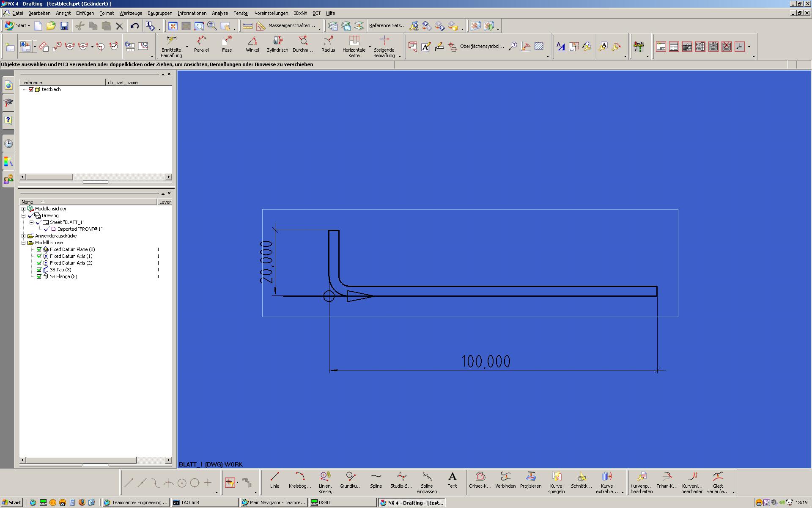Collapse the Modellhistorie folder
Viewport: 812px width, 508px height.
point(24,243)
